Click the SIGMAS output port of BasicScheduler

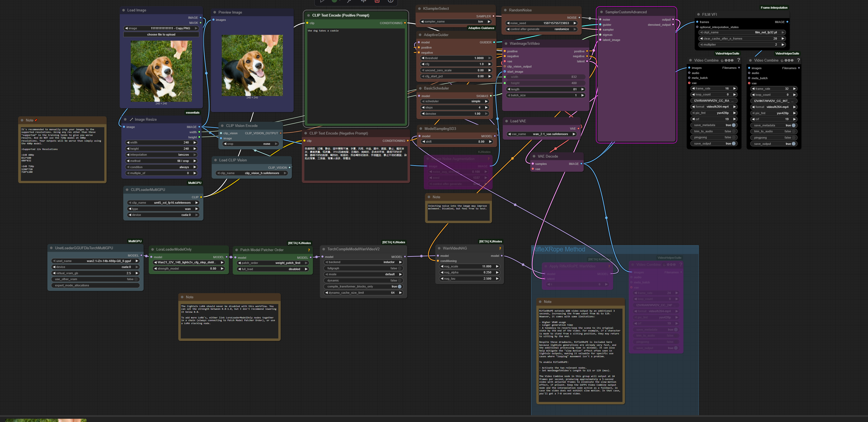(x=491, y=96)
